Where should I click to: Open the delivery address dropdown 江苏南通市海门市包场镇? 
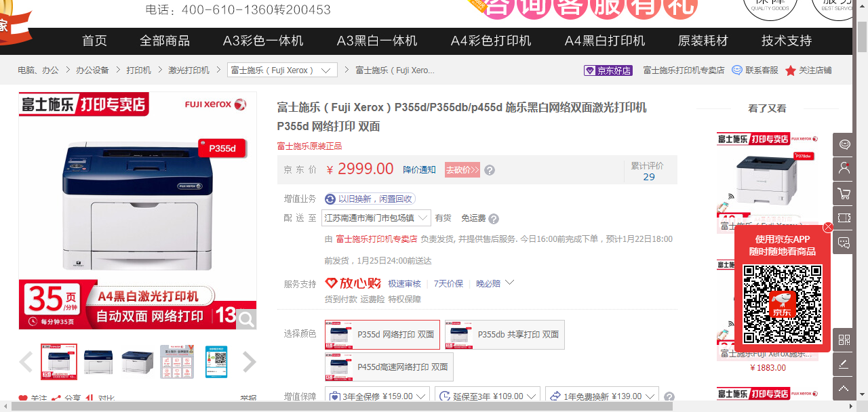376,218
